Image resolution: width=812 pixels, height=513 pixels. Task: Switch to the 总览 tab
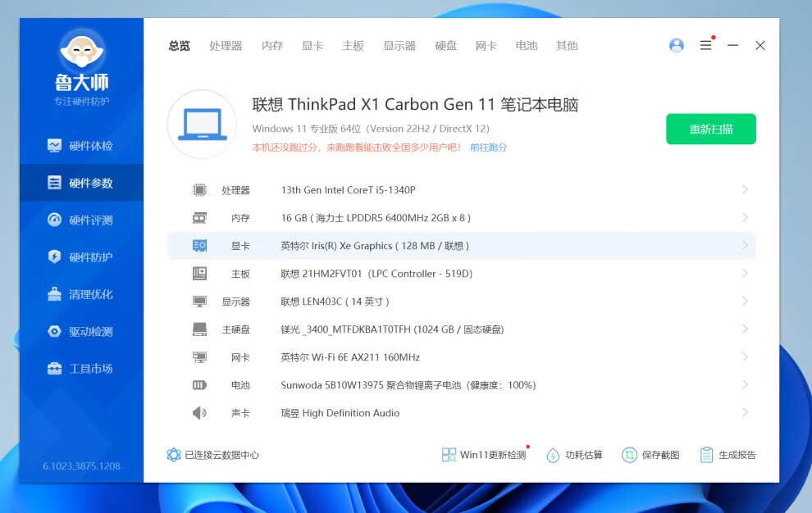[179, 46]
